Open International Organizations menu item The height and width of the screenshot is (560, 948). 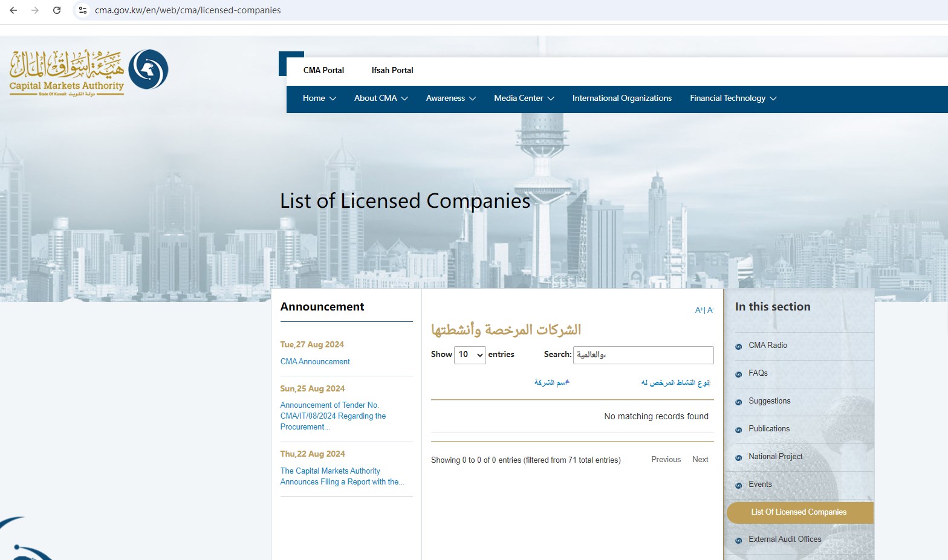[x=622, y=98]
